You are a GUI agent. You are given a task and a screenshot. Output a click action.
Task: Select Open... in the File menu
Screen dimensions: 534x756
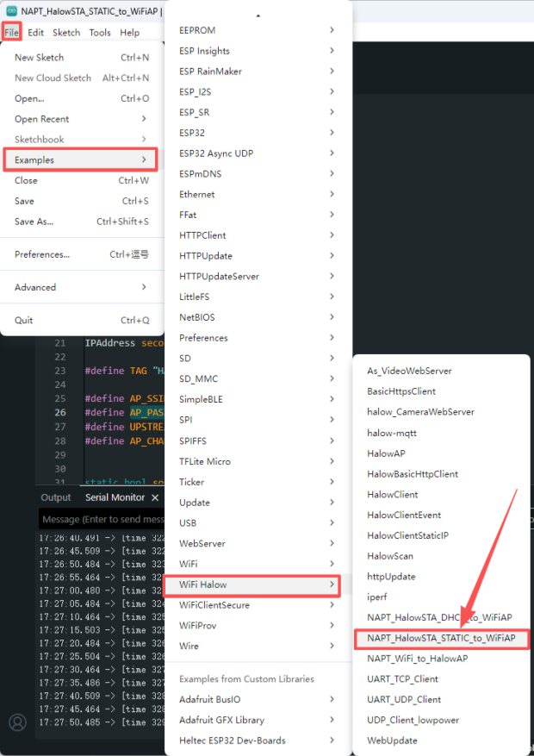click(x=82, y=98)
